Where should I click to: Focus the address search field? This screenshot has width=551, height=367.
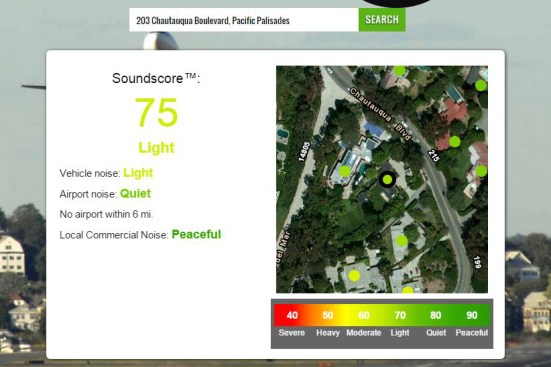click(x=244, y=20)
